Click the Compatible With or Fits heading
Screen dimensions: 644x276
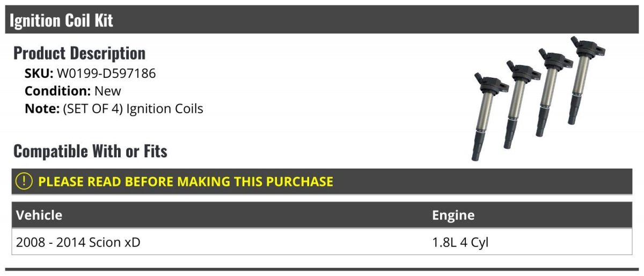pos(90,151)
